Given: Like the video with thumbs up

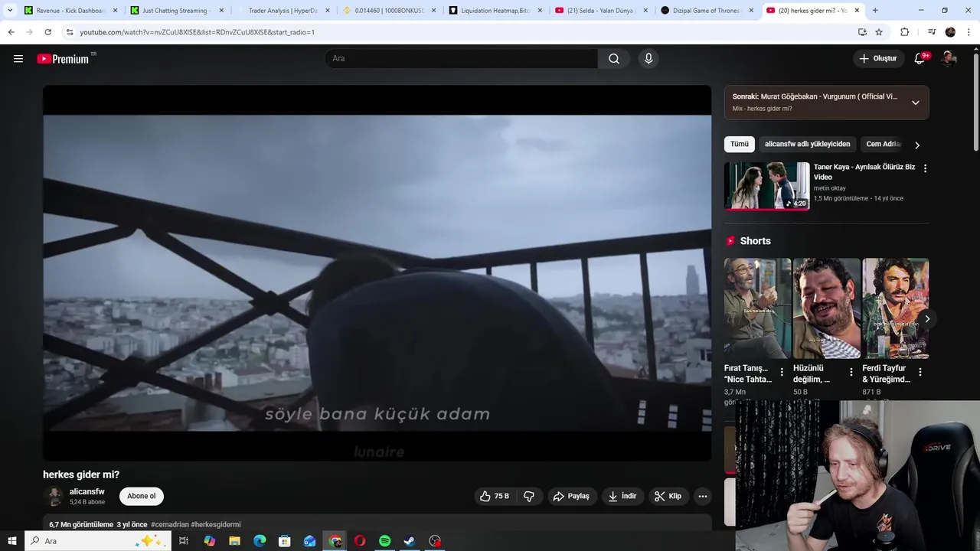Looking at the screenshot, I should point(494,496).
